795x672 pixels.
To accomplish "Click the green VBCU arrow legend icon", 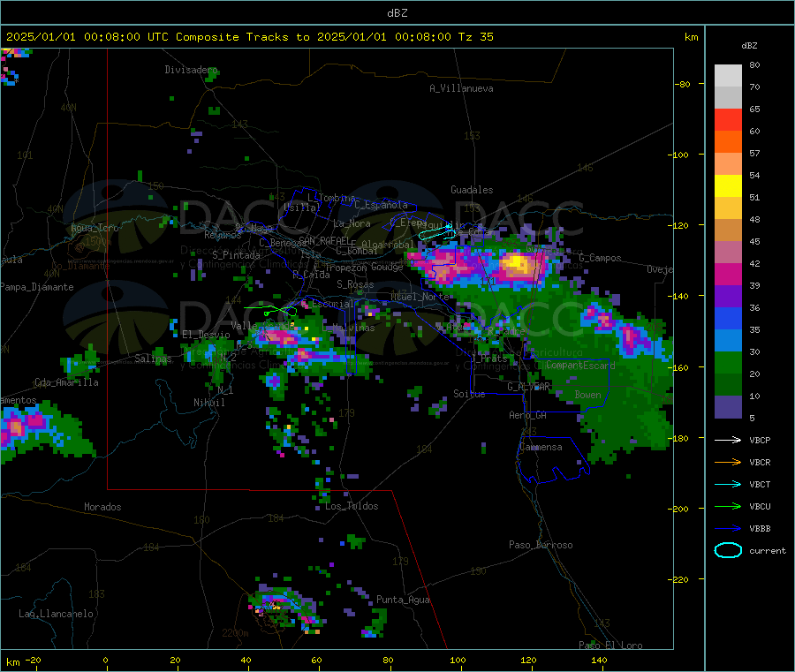I will [728, 506].
